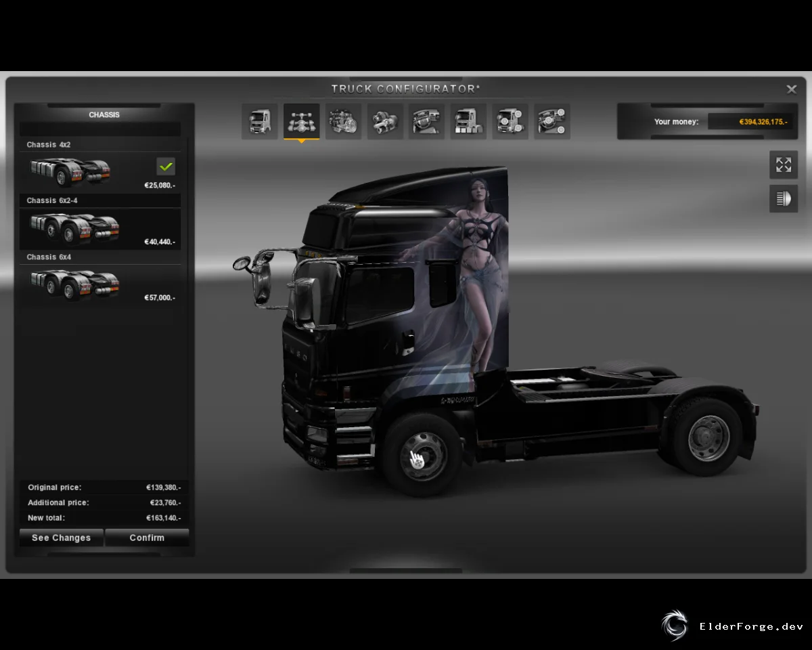Viewport: 812px width, 650px height.
Task: Click the Original price value €139,380
Action: point(164,487)
